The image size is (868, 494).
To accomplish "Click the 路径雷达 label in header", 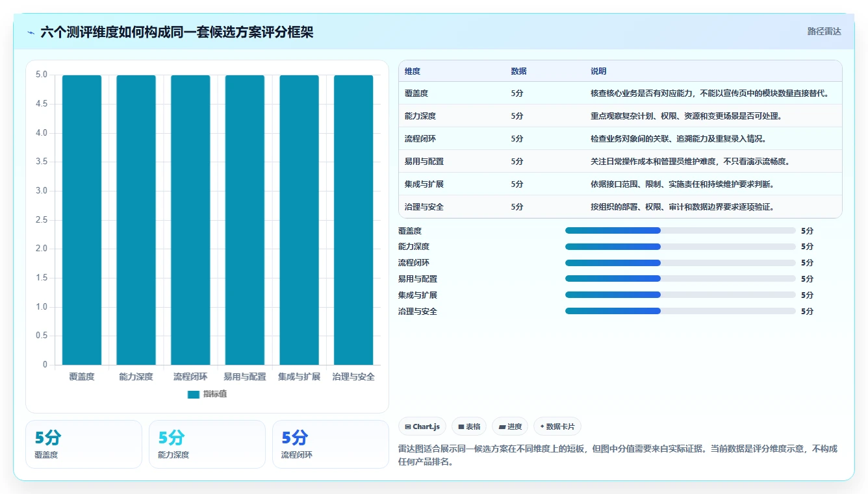I will [824, 31].
